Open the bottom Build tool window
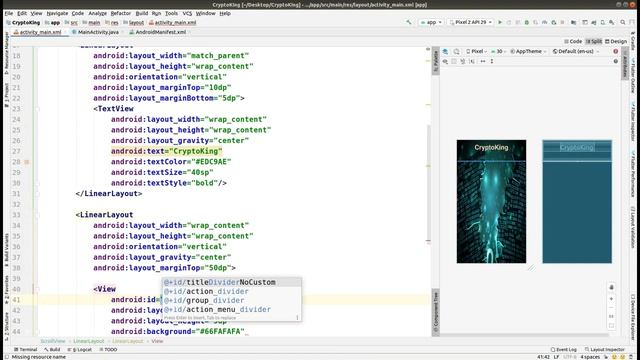The height and width of the screenshot is (360, 640). (x=52, y=349)
